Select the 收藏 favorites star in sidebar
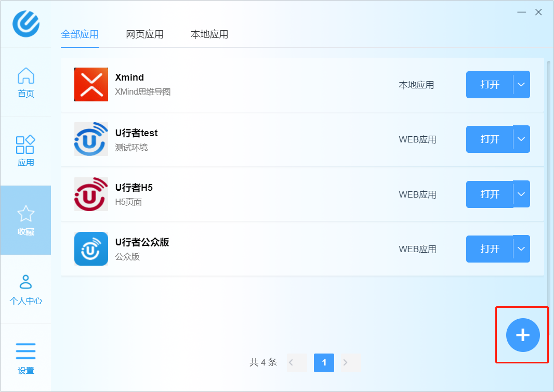Screen dimensions: 554x392 tap(26, 220)
